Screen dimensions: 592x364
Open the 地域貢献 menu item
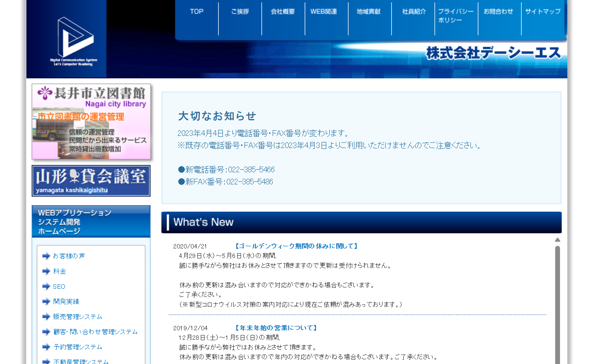pos(369,12)
